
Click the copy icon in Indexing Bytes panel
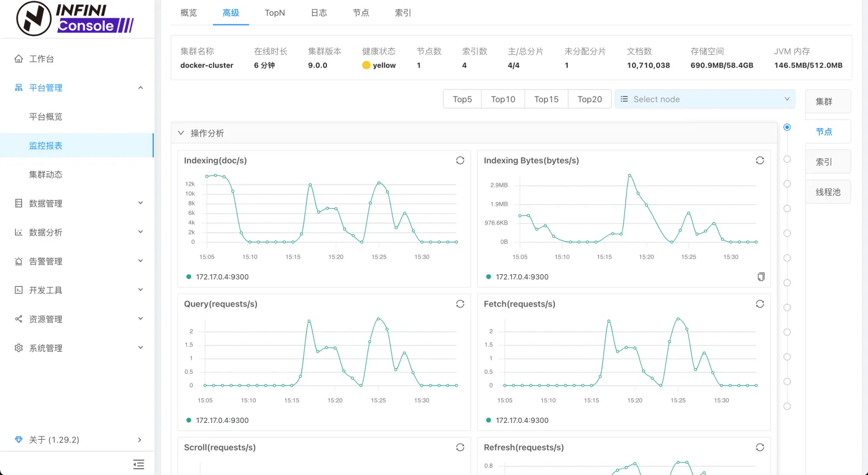[761, 277]
